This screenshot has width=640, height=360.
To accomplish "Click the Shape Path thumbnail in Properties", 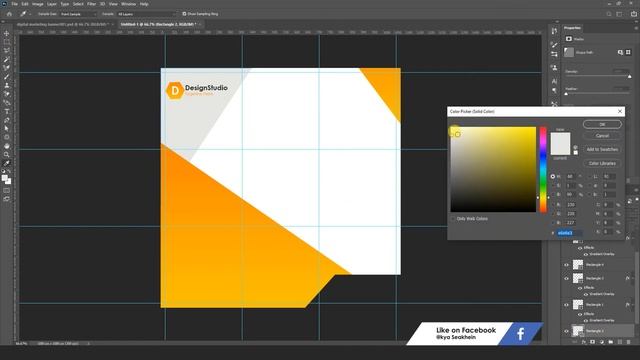I will coord(569,52).
